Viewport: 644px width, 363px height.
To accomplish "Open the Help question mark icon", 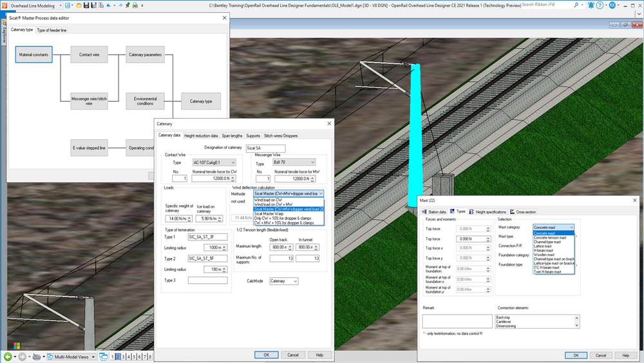I will (600, 5).
